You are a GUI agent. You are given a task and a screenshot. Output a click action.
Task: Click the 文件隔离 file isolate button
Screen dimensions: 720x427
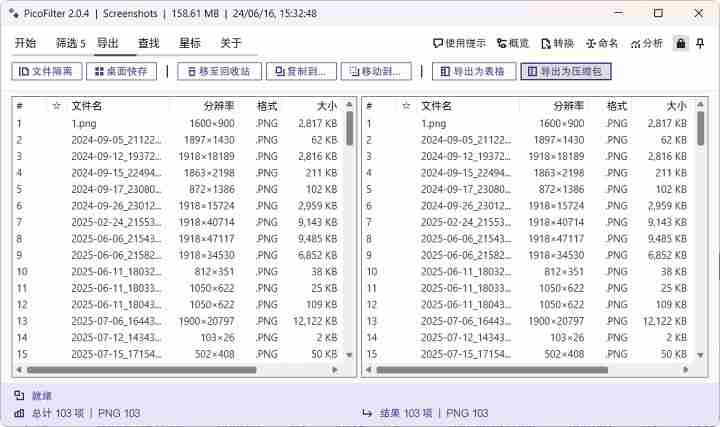[46, 72]
